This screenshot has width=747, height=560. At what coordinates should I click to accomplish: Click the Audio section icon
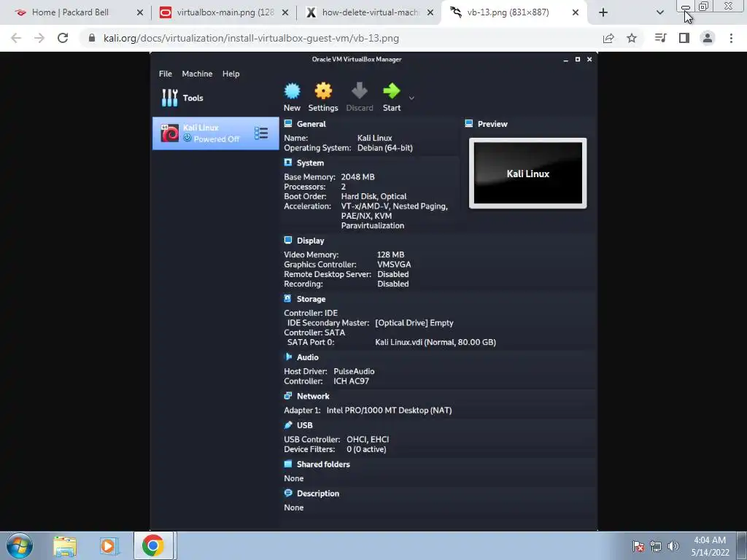coord(287,357)
